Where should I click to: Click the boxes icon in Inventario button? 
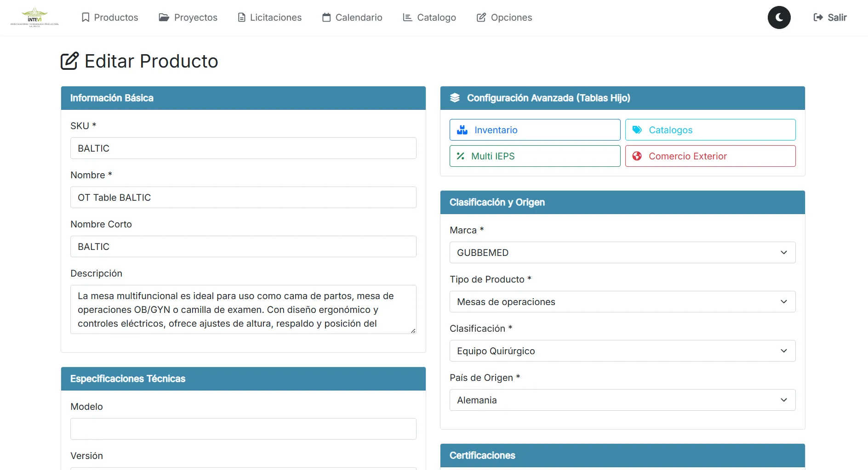462,130
